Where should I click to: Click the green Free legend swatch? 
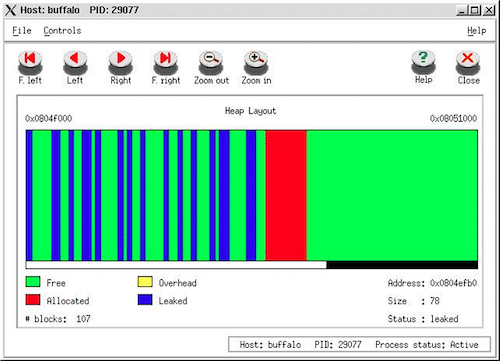[33, 282]
